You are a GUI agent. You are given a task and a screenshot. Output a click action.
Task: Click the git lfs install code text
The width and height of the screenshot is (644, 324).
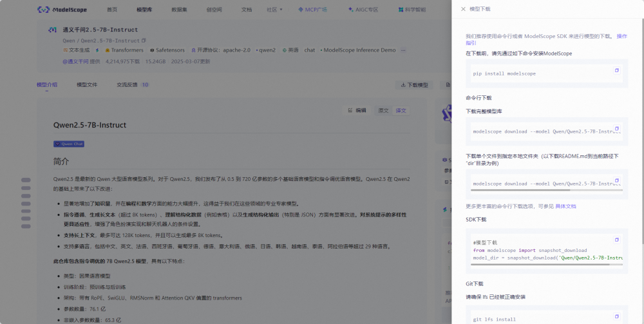pyautogui.click(x=494, y=319)
